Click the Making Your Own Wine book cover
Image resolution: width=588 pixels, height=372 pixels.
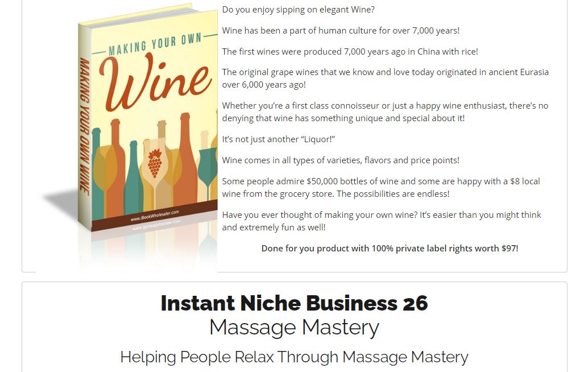click(148, 119)
